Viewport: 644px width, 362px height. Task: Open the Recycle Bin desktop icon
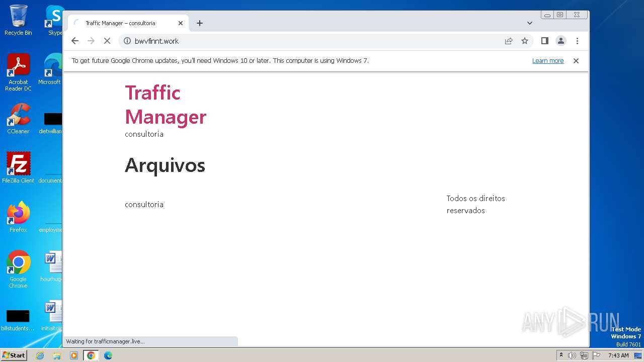[18, 20]
